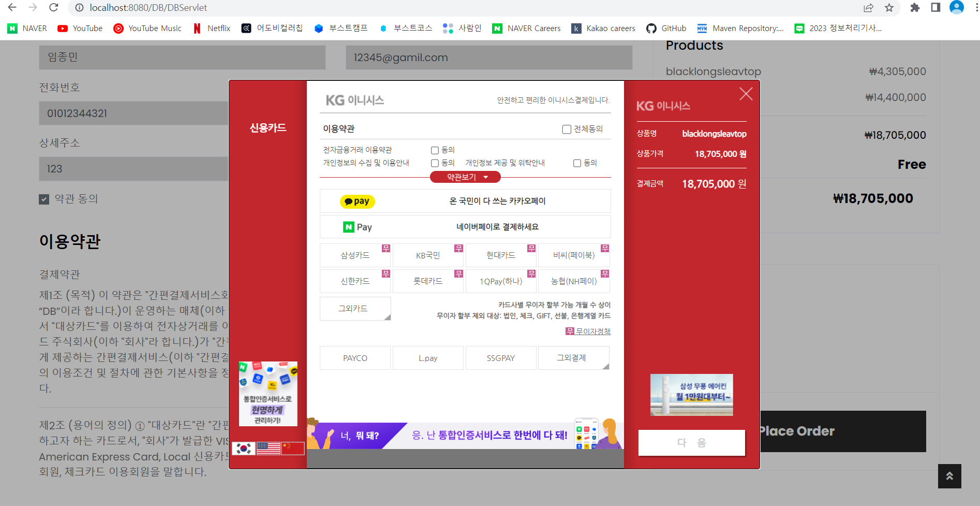Open the YouTube Music bookmark
980x506 pixels.
148,28
